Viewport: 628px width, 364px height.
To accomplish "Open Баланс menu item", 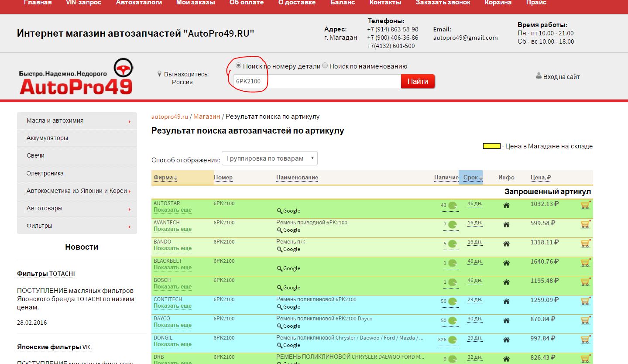I will [x=343, y=3].
